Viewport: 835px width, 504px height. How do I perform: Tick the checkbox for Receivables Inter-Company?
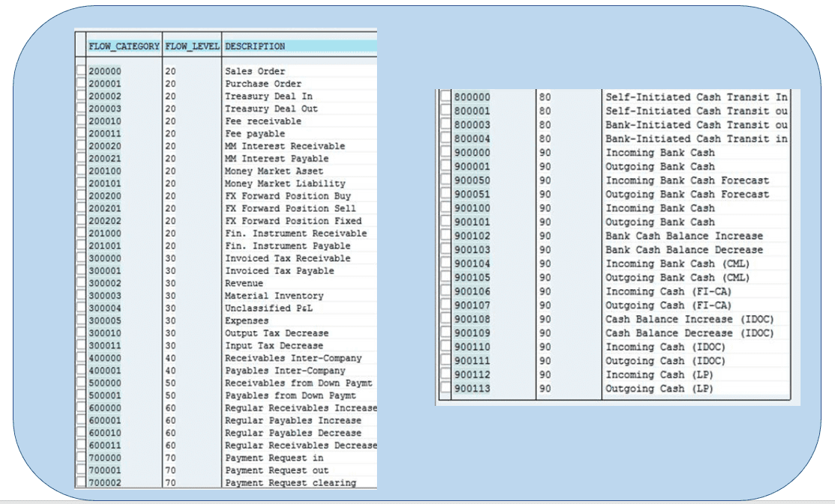(81, 358)
